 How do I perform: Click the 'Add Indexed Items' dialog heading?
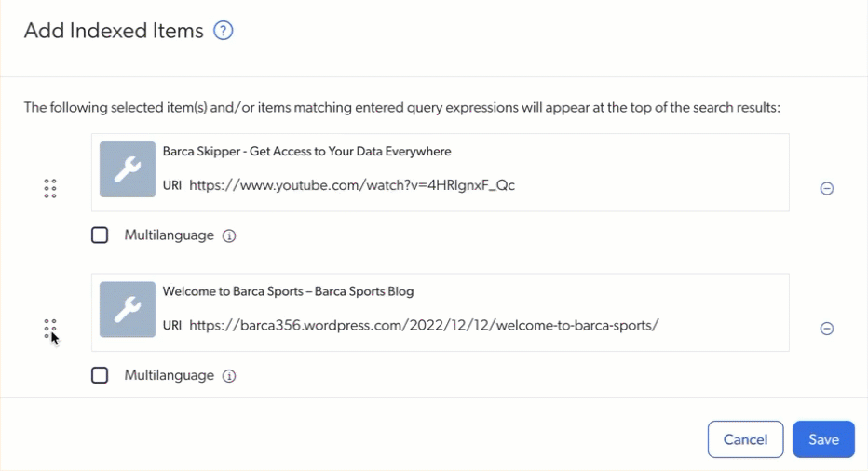click(x=114, y=31)
